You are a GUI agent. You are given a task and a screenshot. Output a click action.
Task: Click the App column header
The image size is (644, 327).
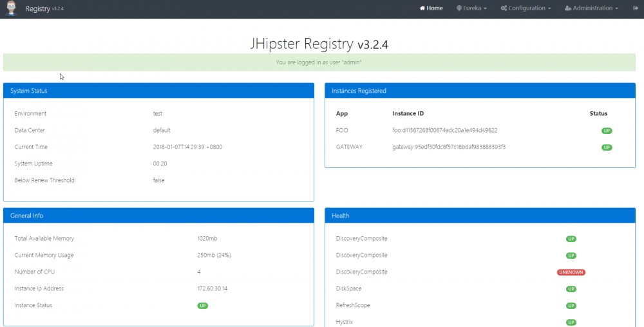pos(342,114)
